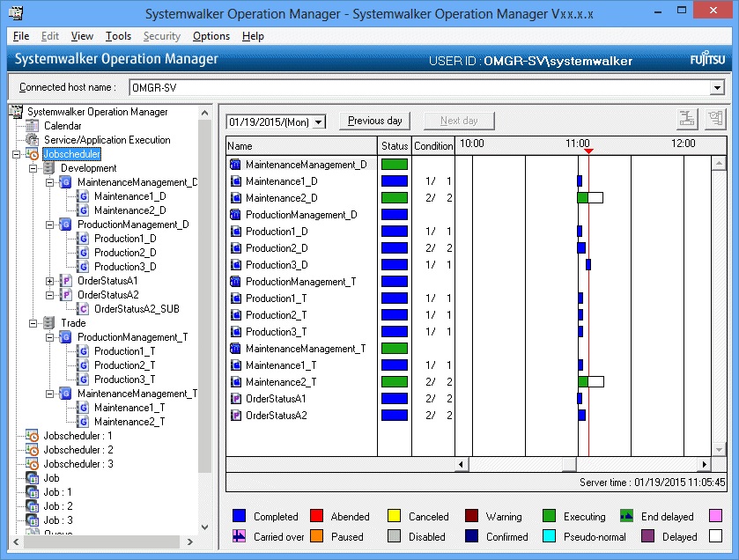
Task: Click the disabled Gantt layout toolbar icon
Action: point(687,121)
